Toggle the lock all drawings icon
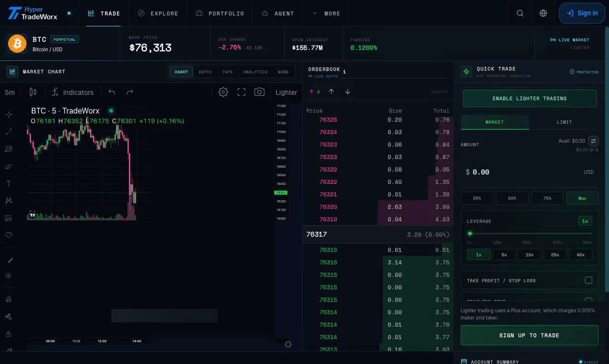 (9, 334)
